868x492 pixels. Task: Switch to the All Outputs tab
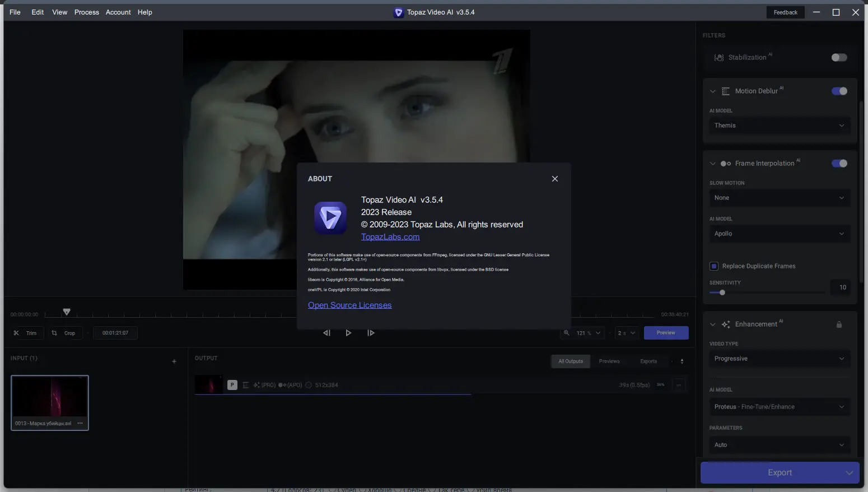coord(571,361)
